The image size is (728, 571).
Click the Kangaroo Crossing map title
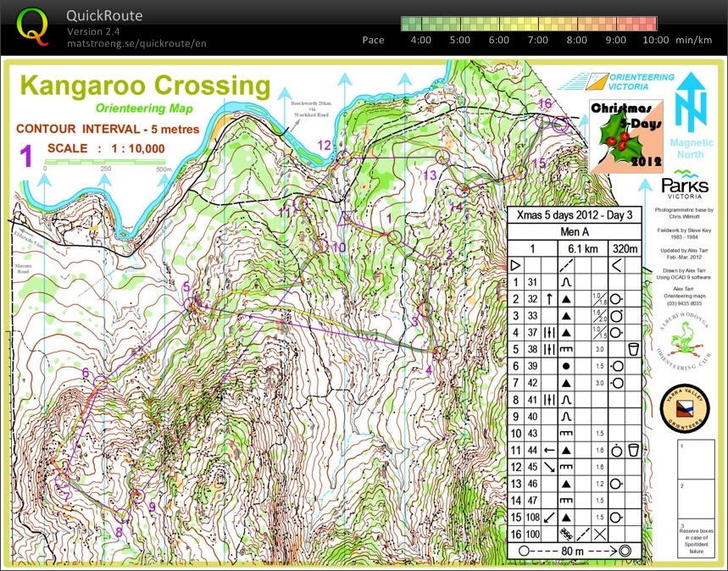point(144,86)
